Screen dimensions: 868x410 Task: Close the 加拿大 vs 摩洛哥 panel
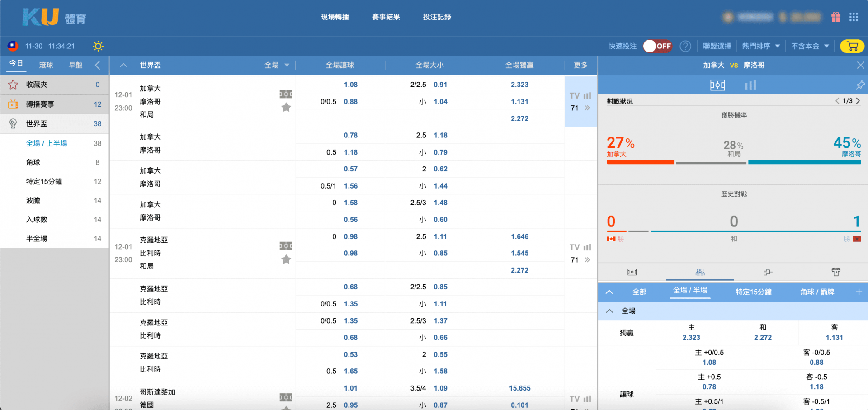(x=860, y=66)
